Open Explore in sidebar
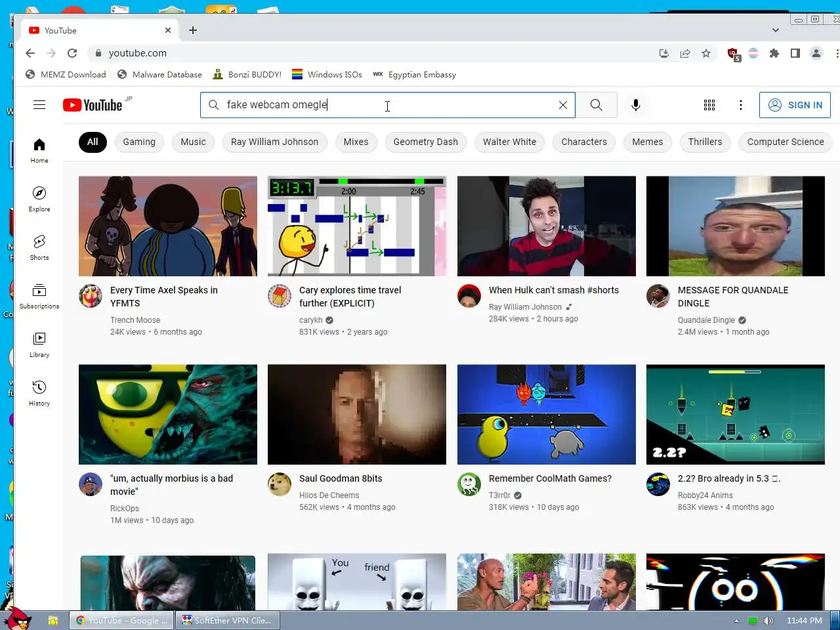840x630 pixels. (39, 199)
